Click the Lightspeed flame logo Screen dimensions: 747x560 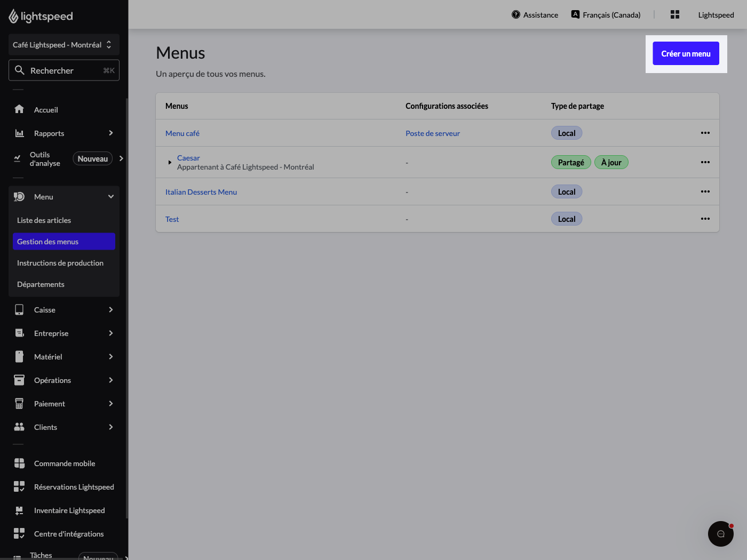click(x=13, y=17)
